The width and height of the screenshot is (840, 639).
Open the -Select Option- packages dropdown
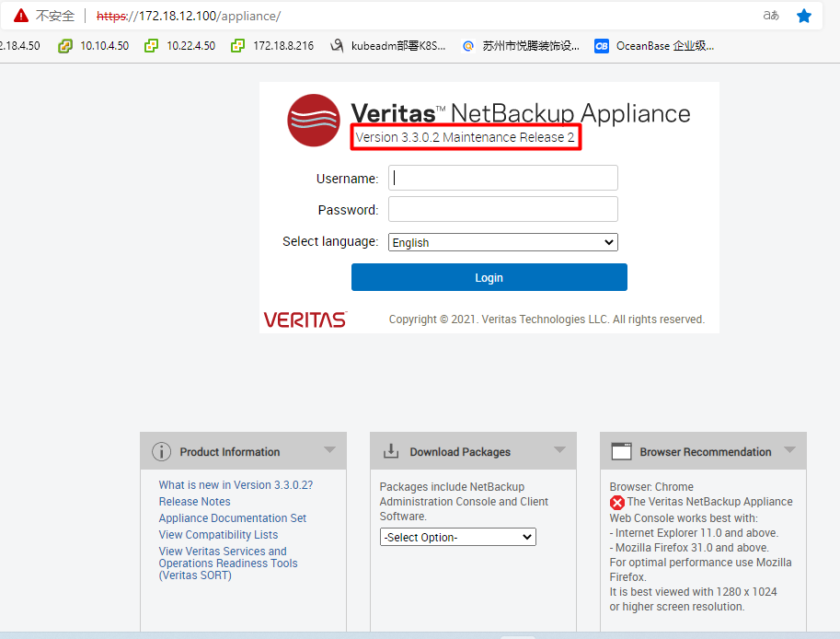[x=458, y=537]
